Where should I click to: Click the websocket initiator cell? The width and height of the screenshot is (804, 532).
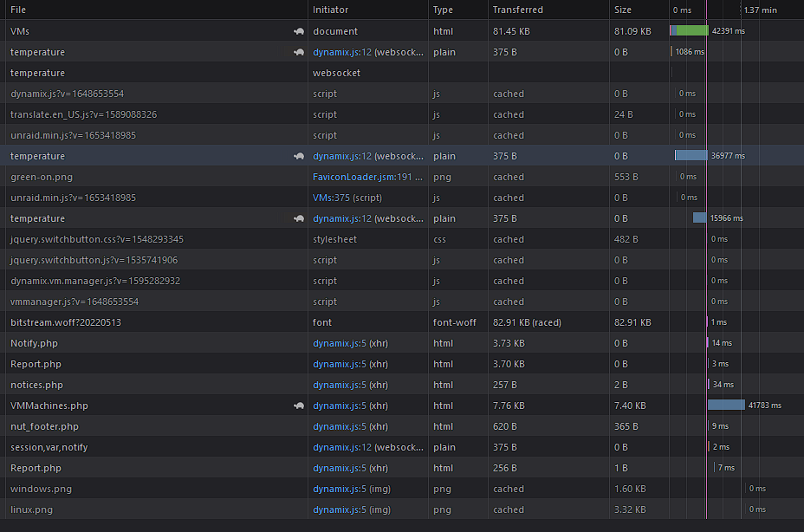[x=336, y=73]
